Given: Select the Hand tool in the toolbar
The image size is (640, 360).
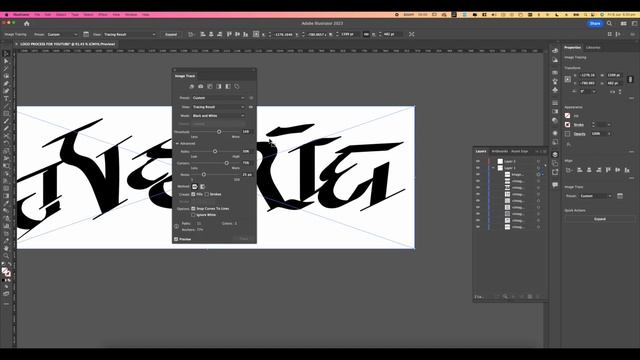Looking at the screenshot, I should click(6, 248).
